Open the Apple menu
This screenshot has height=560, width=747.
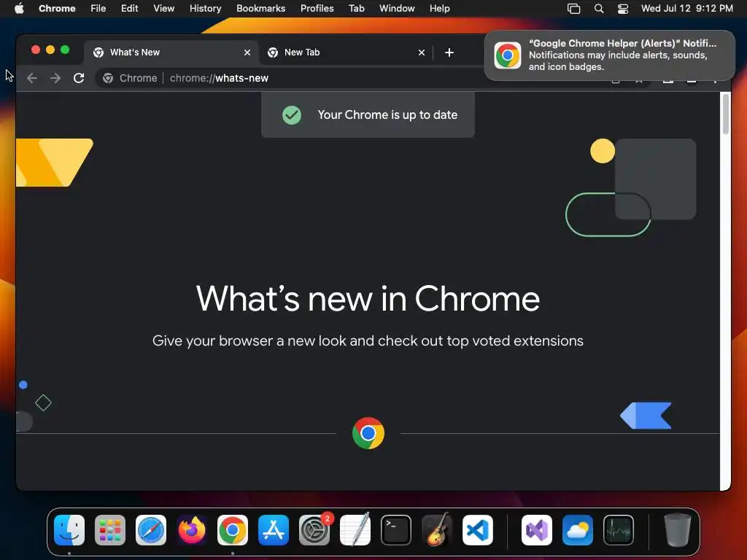tap(19, 9)
